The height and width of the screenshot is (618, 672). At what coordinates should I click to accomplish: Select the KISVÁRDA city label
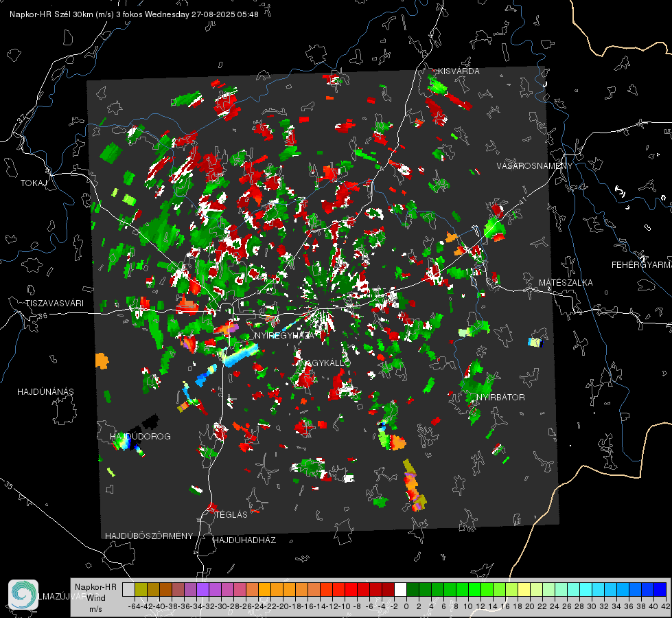459,71
